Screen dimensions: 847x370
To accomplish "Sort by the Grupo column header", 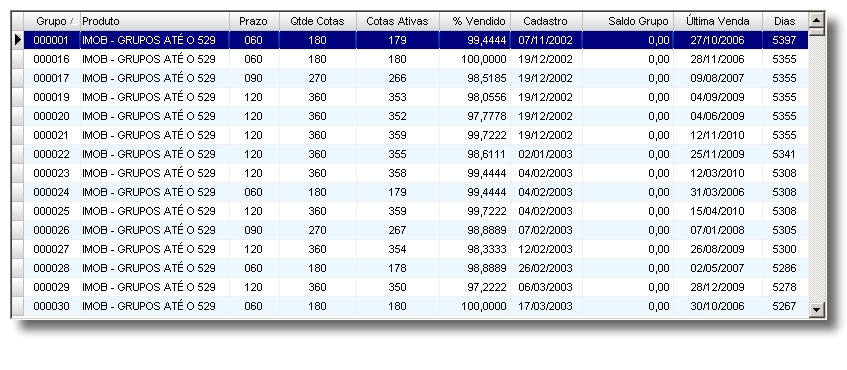I will tap(52, 22).
